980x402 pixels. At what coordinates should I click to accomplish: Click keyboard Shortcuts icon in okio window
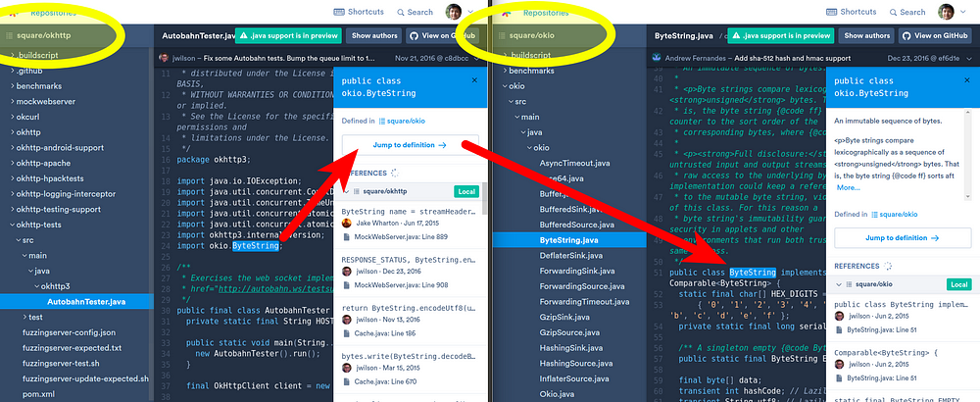[832, 12]
